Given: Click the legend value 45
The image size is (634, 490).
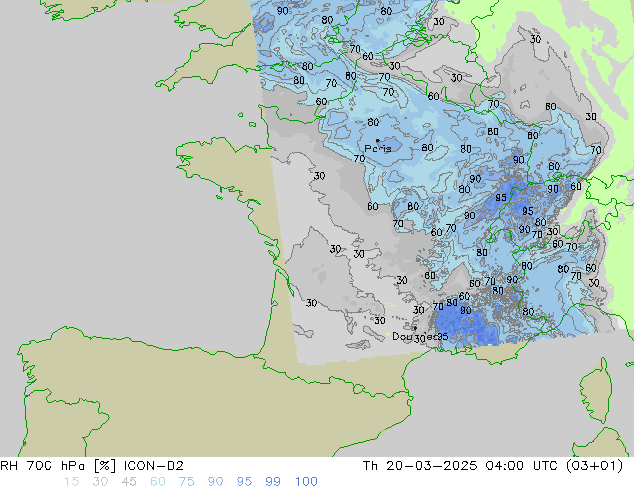Looking at the screenshot, I should pos(129,482).
